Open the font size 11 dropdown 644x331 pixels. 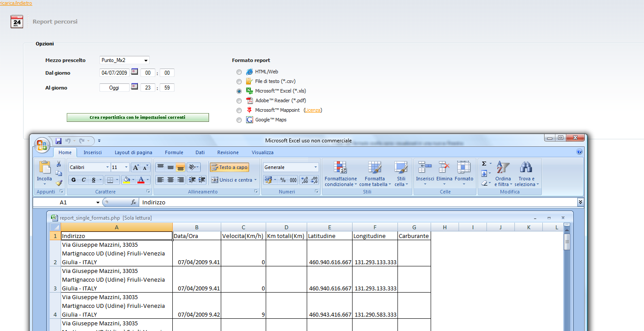127,167
